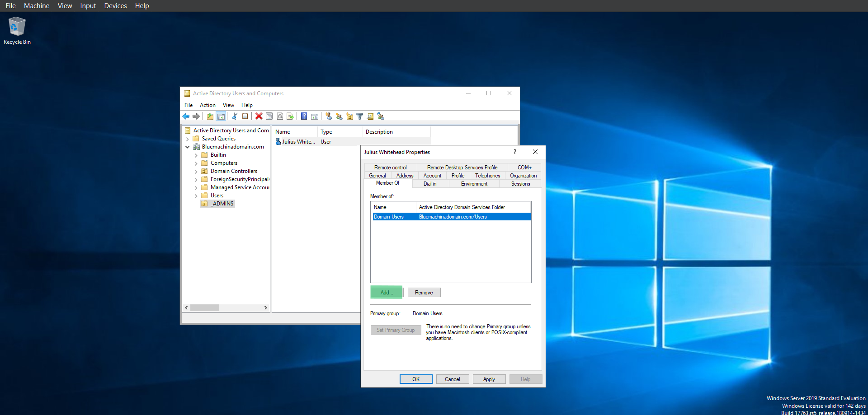Switch to the Organization tab
Viewport: 868px width, 415px height.
(x=523, y=176)
